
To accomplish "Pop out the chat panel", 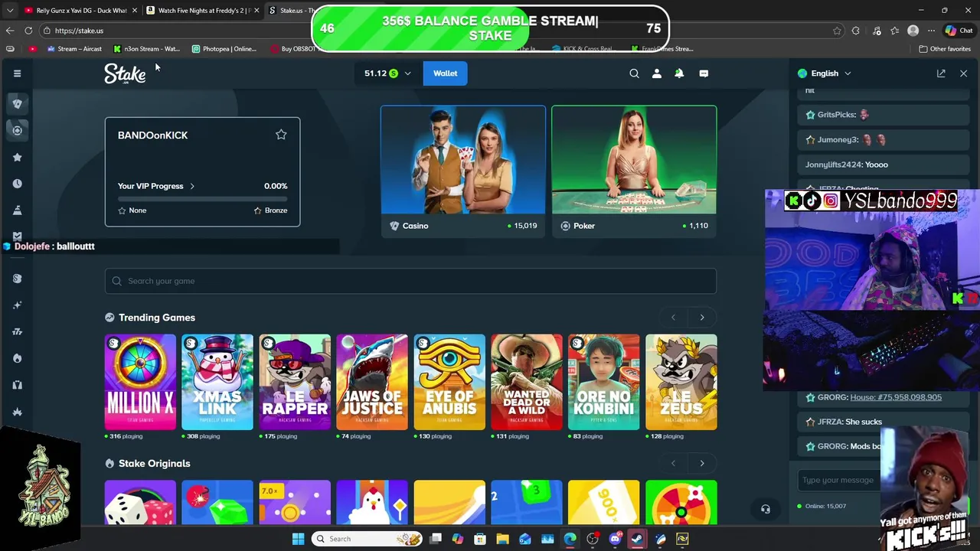I will (x=941, y=73).
